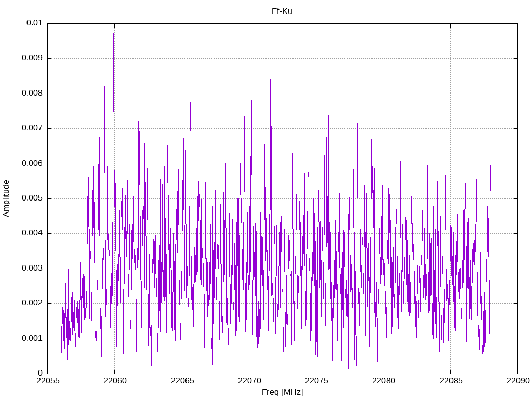Click the y-axis tick label 0.005

pos(32,198)
